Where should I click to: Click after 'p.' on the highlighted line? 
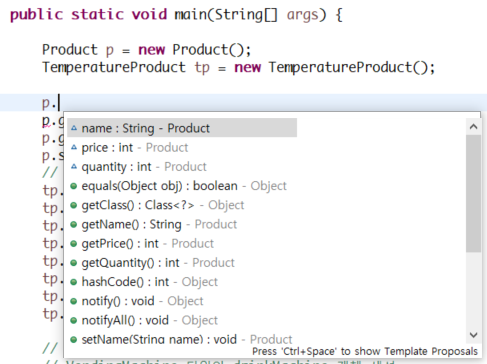[x=59, y=103]
